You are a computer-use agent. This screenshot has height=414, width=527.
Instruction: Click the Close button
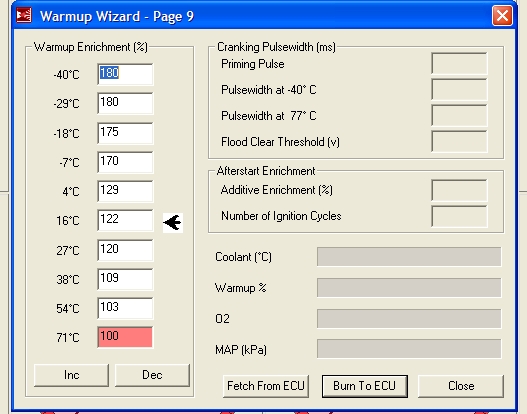point(461,386)
